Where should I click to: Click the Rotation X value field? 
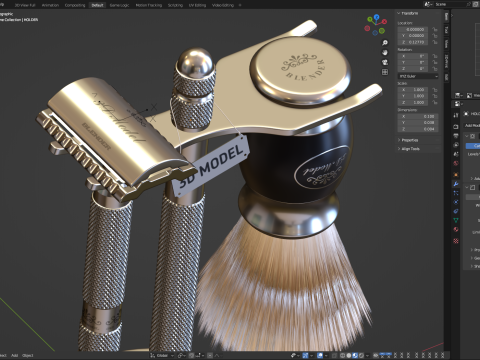(x=413, y=56)
